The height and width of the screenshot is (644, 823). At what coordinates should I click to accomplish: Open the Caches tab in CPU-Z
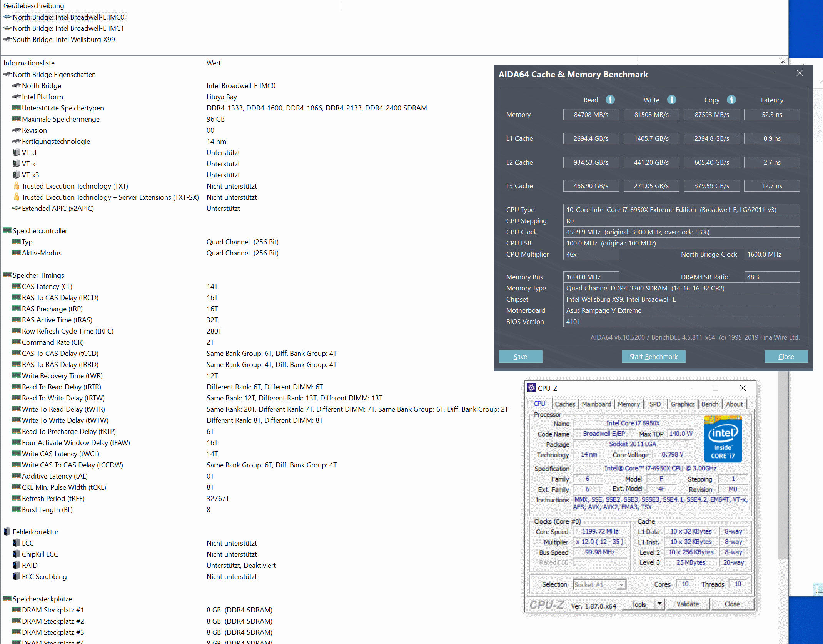click(565, 404)
